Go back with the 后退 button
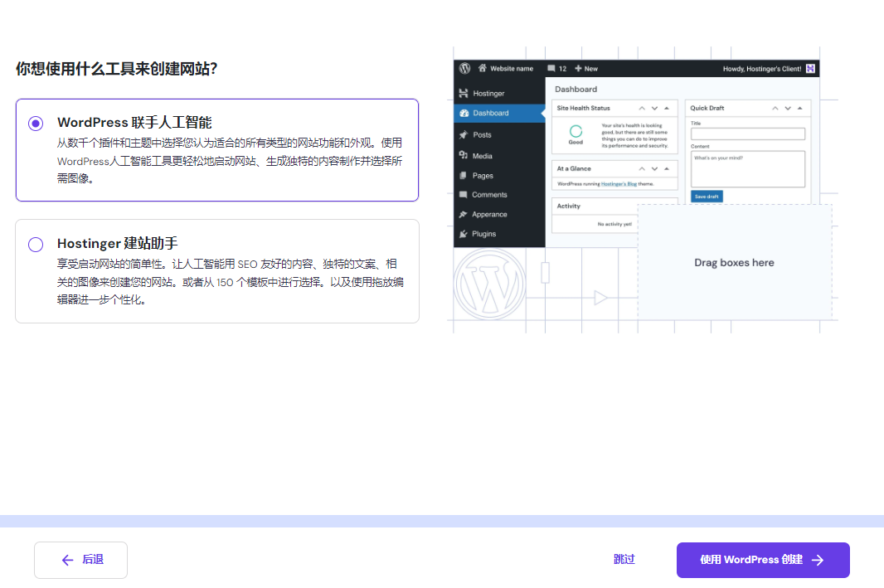 tap(80, 560)
